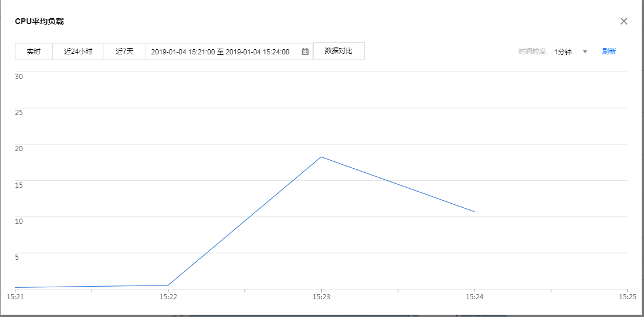
Task: Click the line's start point at 15:21
Action: tap(15, 287)
